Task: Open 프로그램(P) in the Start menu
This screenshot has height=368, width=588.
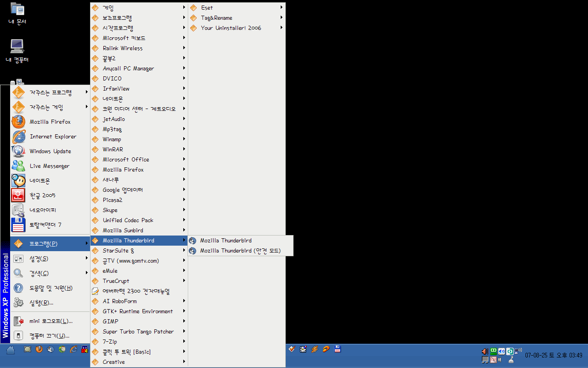Action: (x=50, y=243)
